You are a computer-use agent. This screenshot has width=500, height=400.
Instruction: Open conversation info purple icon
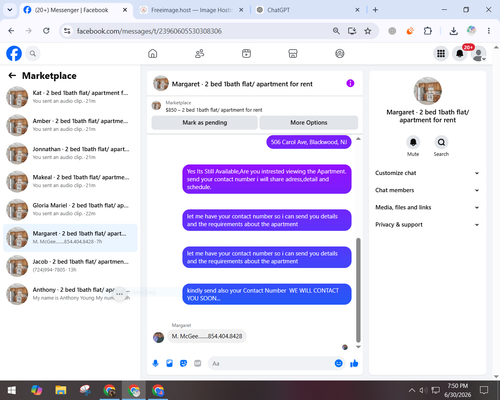[350, 83]
